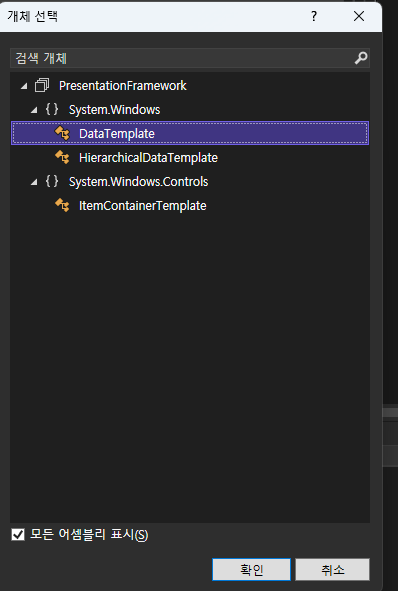Viewport: 398px width, 591px height.
Task: Select HierarchicalDataTemplate in the tree
Action: (148, 158)
